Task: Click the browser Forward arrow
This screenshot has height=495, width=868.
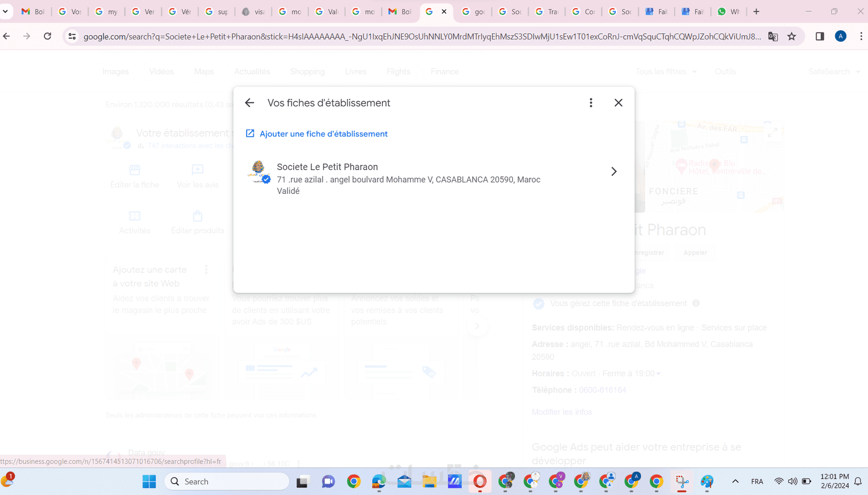Action: tap(27, 36)
